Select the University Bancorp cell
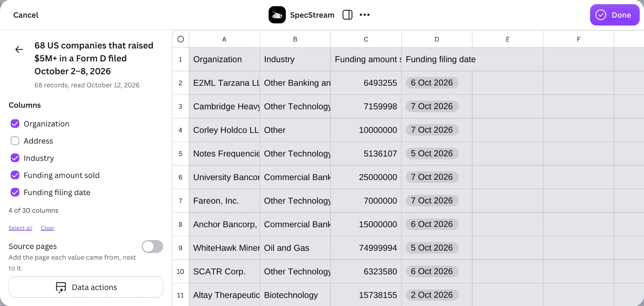Screen dimensions: 644x306 [224, 177]
